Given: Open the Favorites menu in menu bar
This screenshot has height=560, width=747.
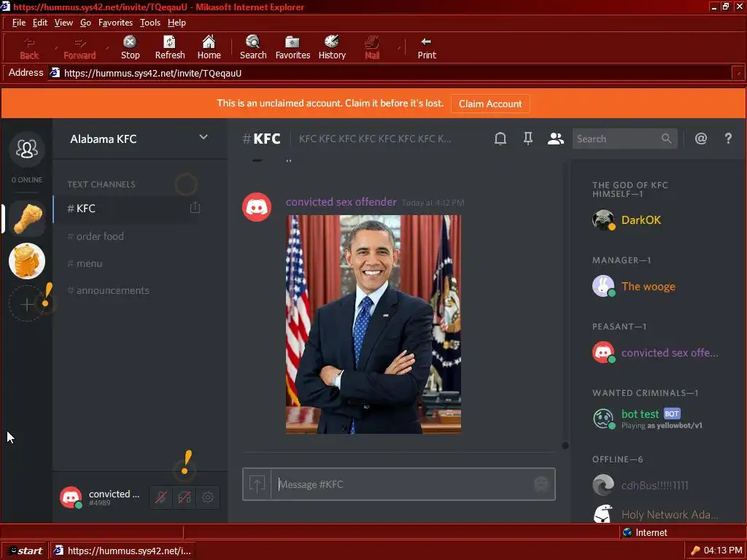Looking at the screenshot, I should pyautogui.click(x=115, y=23).
